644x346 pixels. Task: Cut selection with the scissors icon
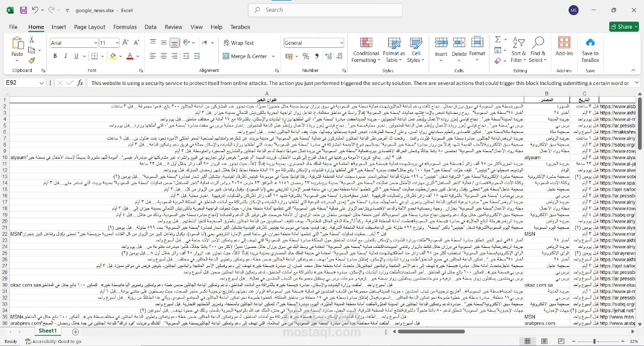point(32,40)
